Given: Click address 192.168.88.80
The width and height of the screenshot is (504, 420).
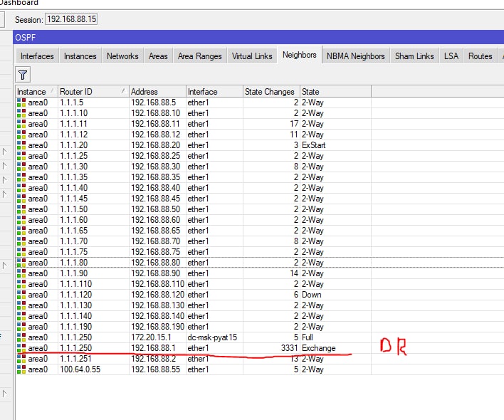Looking at the screenshot, I should point(156,263).
